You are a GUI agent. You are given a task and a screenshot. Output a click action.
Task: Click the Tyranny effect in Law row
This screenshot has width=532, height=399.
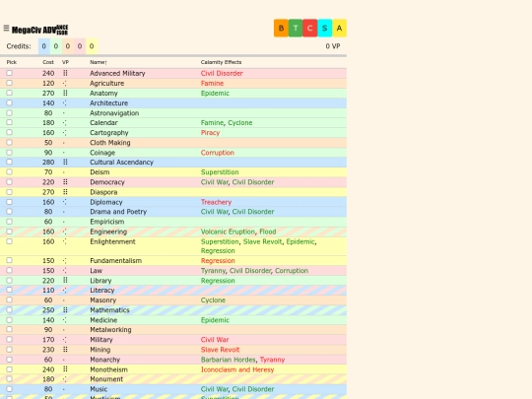pyautogui.click(x=213, y=271)
